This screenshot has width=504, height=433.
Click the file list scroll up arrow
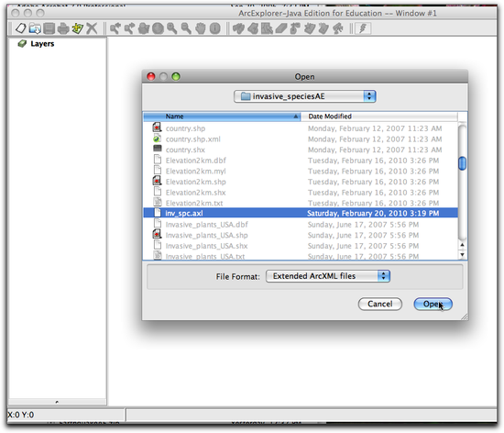point(462,245)
